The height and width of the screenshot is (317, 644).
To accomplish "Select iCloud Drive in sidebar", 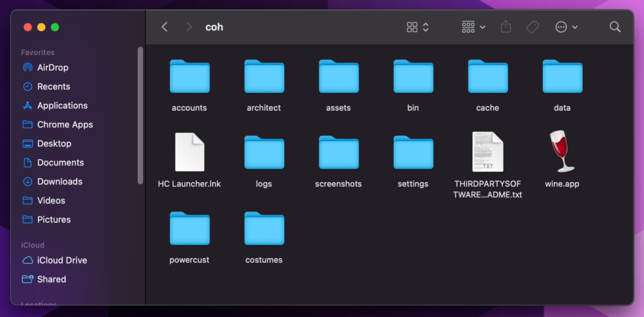I will pyautogui.click(x=62, y=260).
